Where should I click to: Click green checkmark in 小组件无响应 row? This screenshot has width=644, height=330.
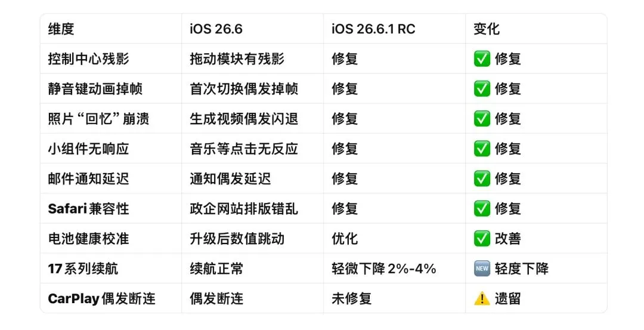click(482, 149)
